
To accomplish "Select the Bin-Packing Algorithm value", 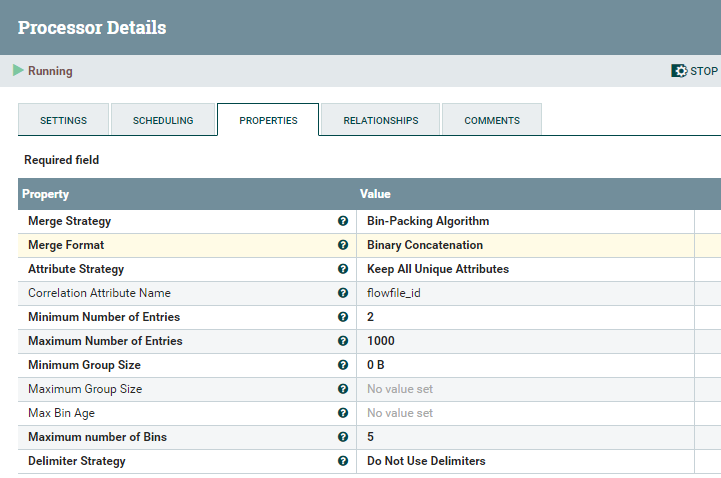I will coord(428,221).
